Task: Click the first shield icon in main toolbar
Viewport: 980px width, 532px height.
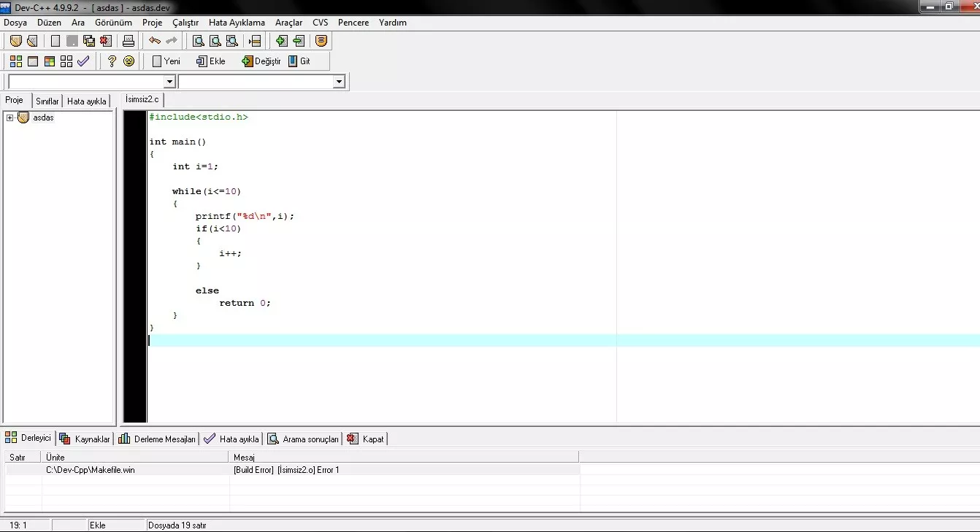Action: (15, 41)
